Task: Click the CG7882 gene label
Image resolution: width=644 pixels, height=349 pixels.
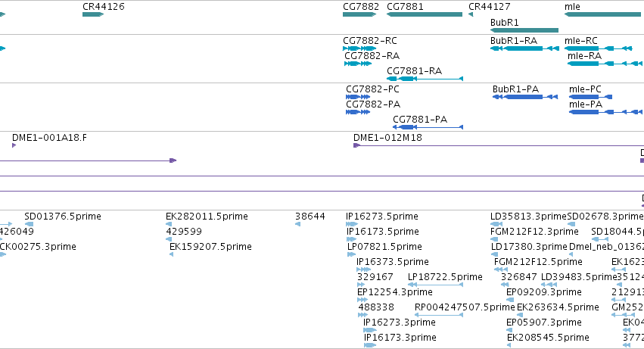Action: pyautogui.click(x=361, y=7)
